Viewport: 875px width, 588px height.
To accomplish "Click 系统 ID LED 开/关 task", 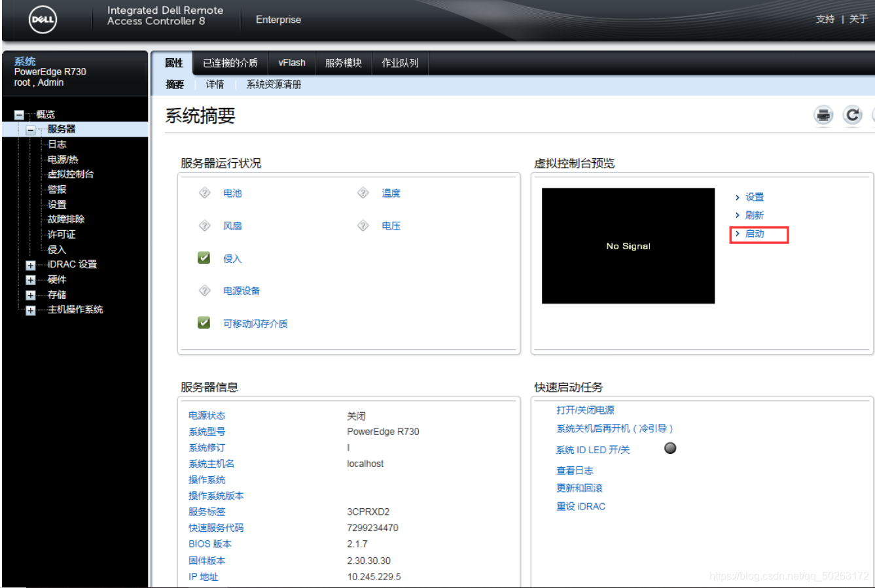I will coord(593,450).
